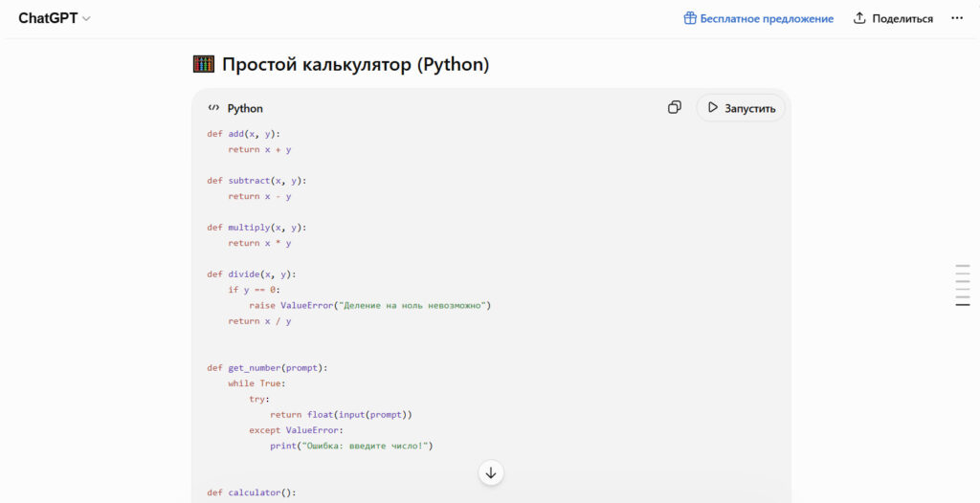Click the Python language label of code block
The width and height of the screenshot is (980, 503).
tap(245, 108)
